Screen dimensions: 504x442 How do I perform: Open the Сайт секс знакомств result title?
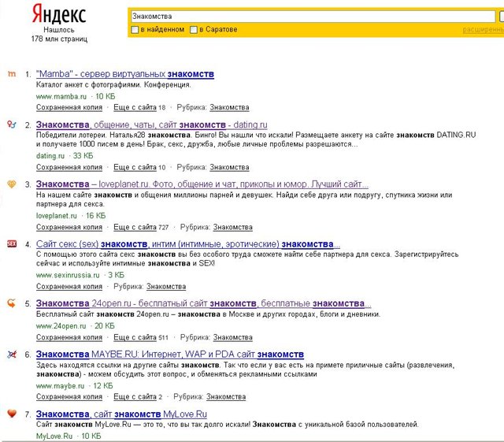(x=188, y=244)
